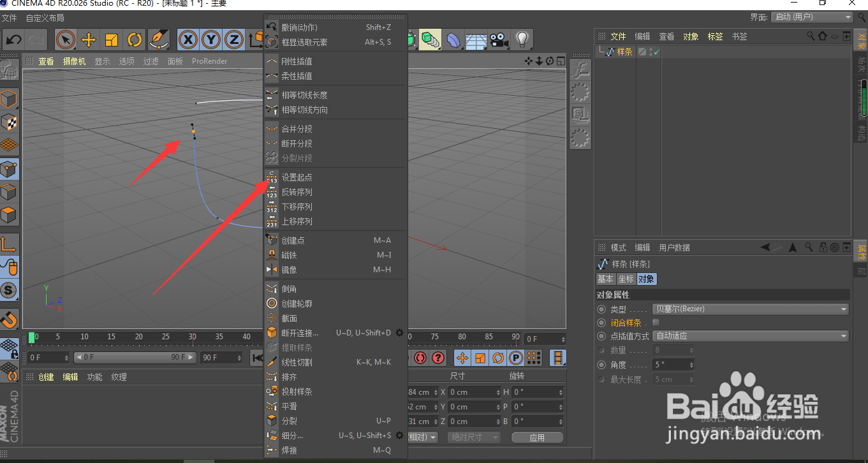Click the light bulb icon
The width and height of the screenshot is (868, 463).
click(x=522, y=40)
